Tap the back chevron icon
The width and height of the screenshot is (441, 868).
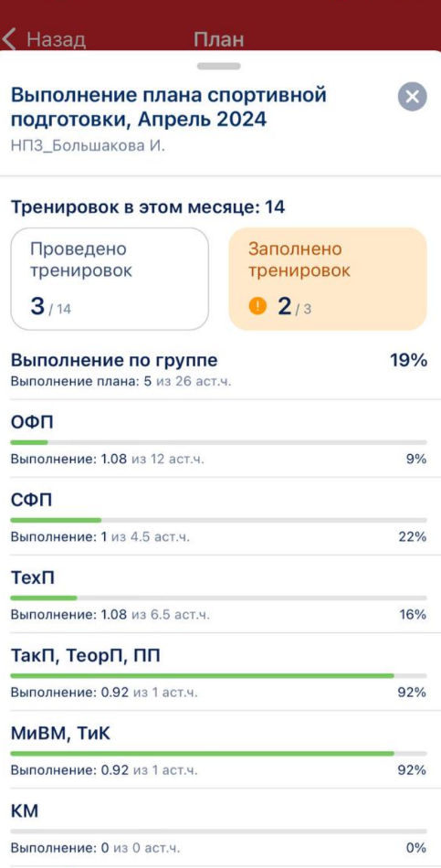(x=9, y=39)
